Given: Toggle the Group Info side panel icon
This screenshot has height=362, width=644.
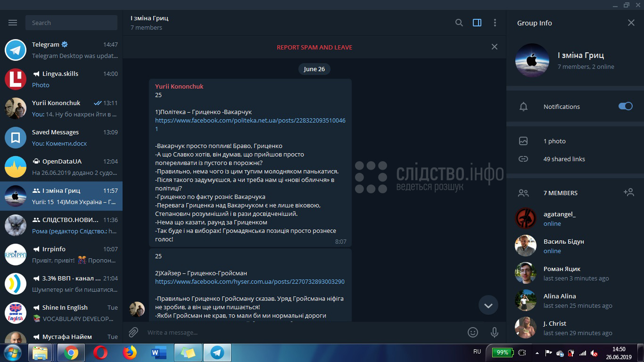Looking at the screenshot, I should click(477, 23).
